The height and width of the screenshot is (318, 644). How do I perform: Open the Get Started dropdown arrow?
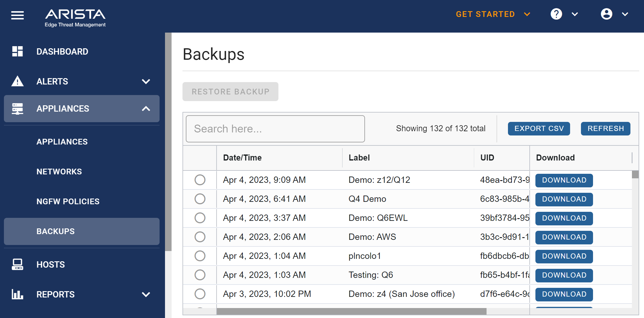pyautogui.click(x=527, y=14)
